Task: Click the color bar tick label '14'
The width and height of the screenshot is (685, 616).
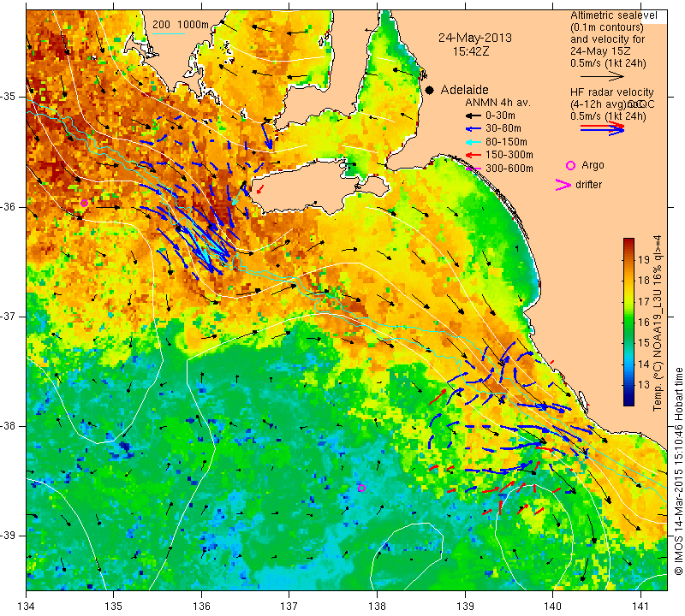Action: click(x=644, y=364)
